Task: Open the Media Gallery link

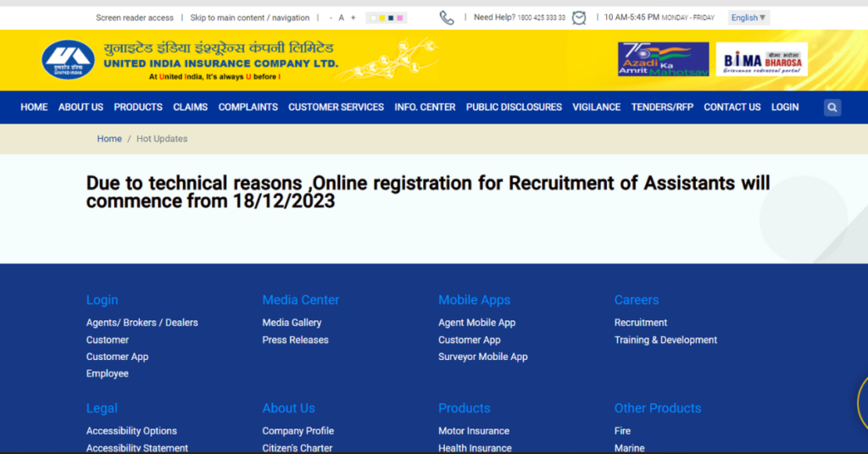Action: click(292, 323)
